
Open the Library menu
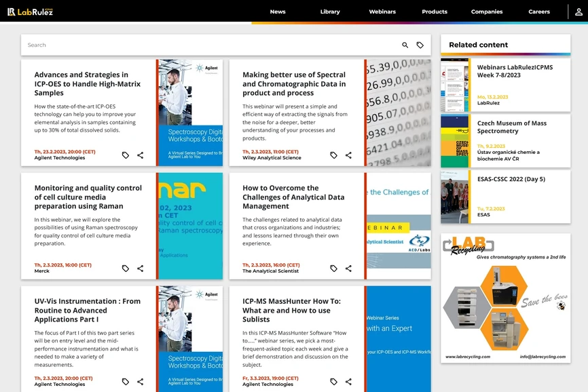pos(330,12)
